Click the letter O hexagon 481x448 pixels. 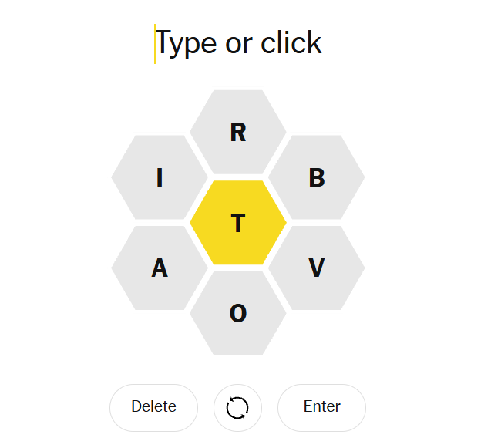pos(238,313)
